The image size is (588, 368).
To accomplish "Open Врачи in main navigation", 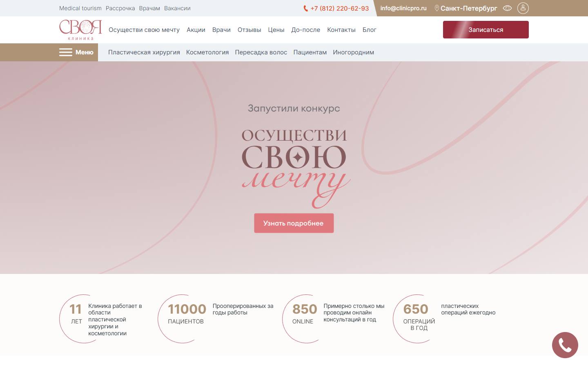I will [221, 30].
